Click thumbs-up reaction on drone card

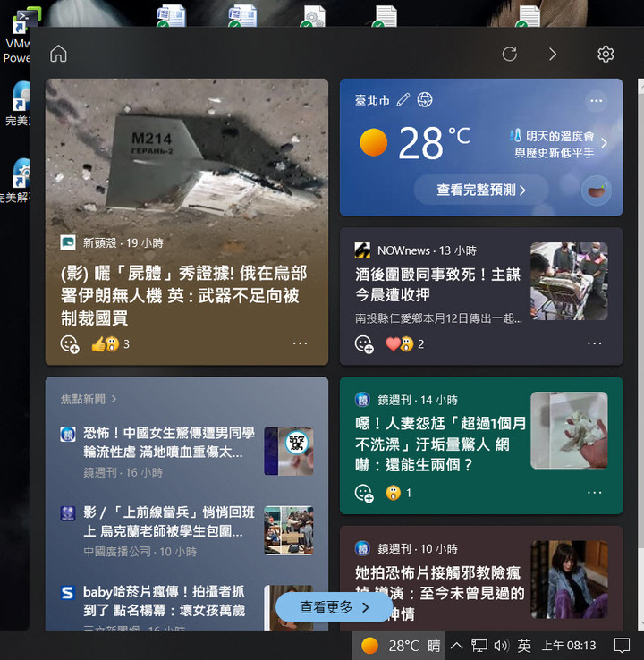pyautogui.click(x=98, y=344)
